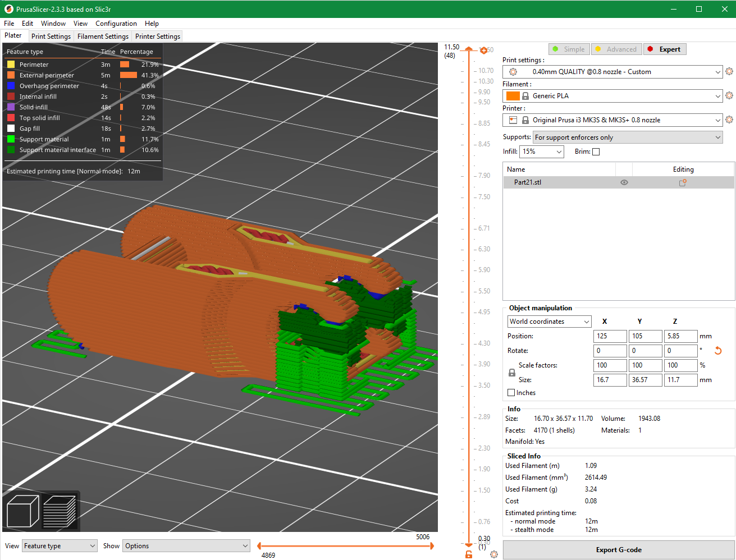Click the plus icon at top of layer slider
Image resolution: width=736 pixels, height=560 pixels.
pyautogui.click(x=483, y=51)
